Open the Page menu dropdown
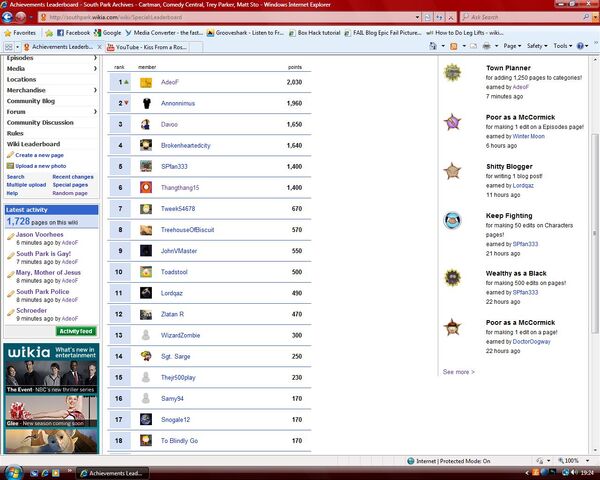Screen dimensions: 600x480 [512, 46]
